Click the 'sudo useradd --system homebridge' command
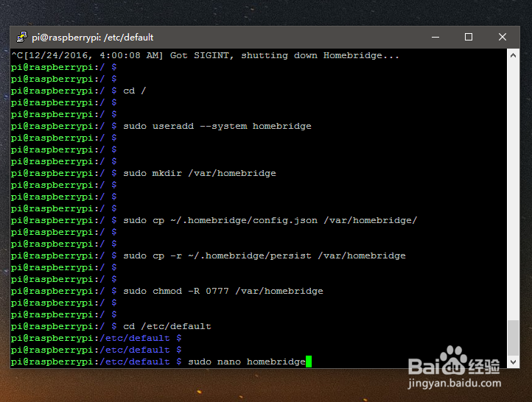 click(217, 126)
